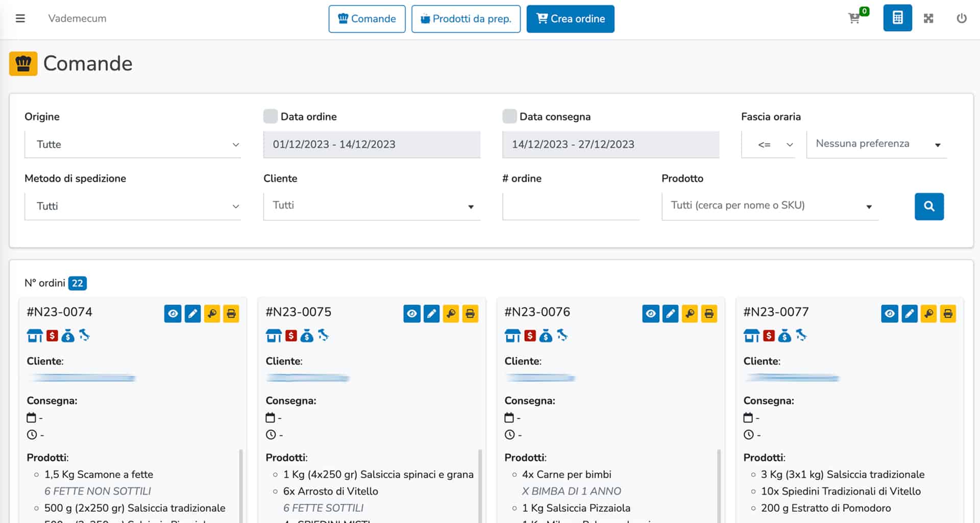Enable the Data consegna filter checkbox
Image resolution: width=980 pixels, height=523 pixels.
coord(509,116)
